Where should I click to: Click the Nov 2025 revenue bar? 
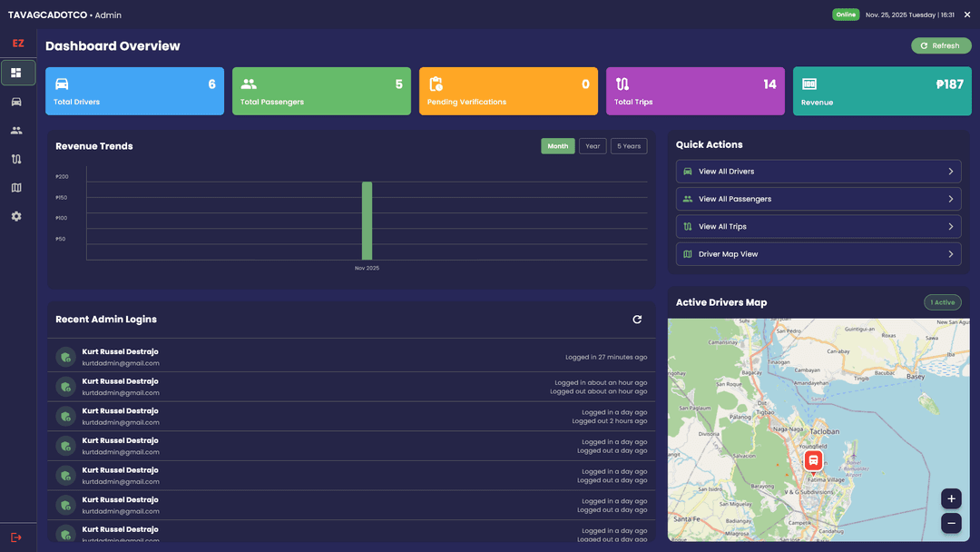click(367, 221)
